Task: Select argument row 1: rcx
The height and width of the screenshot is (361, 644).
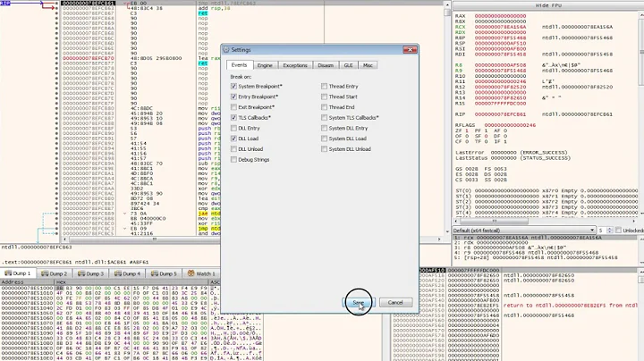Action: (545, 238)
